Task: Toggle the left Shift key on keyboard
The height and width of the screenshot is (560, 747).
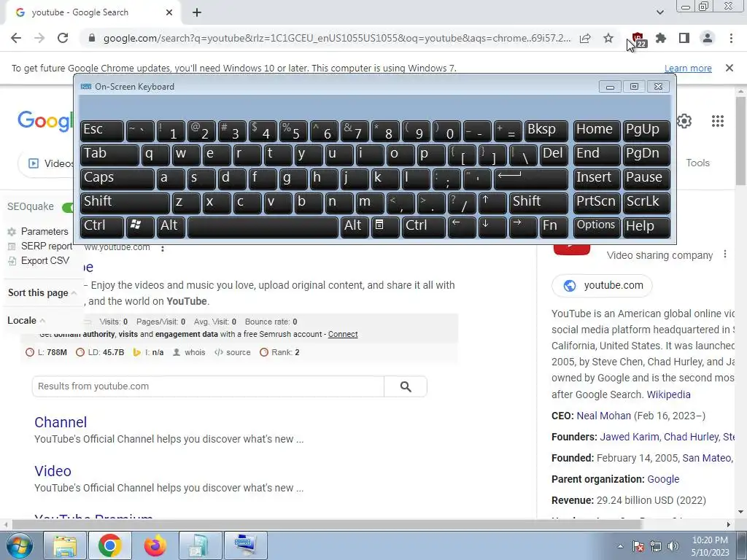Action: [x=125, y=203]
